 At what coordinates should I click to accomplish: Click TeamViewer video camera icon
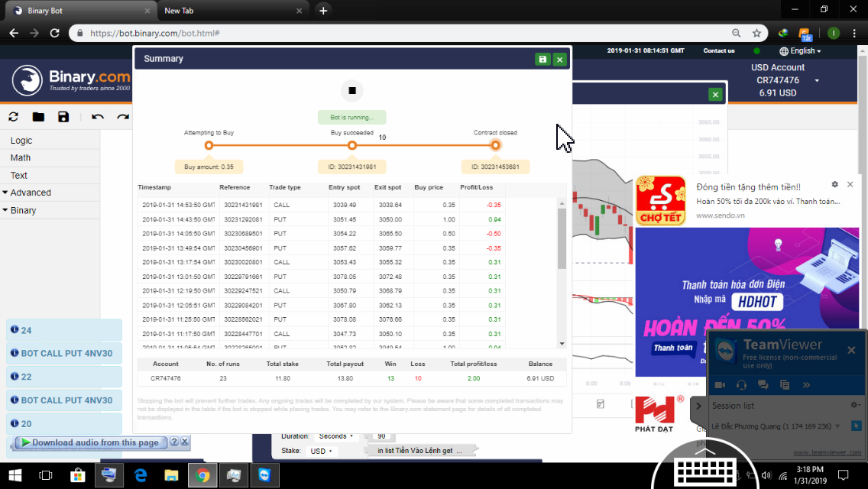click(720, 385)
